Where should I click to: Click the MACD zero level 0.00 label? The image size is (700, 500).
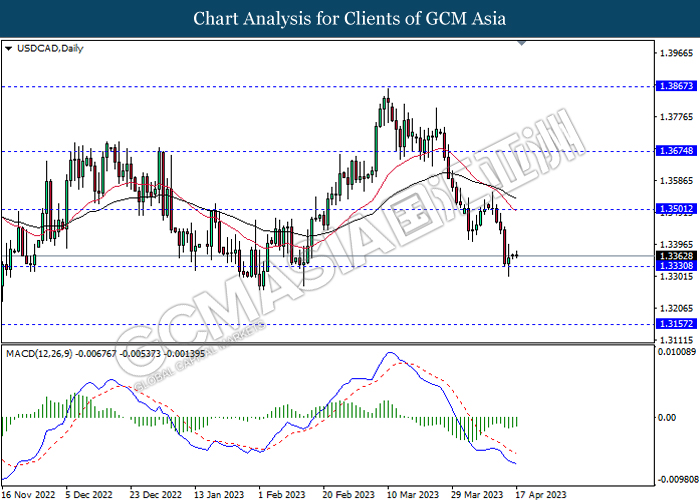(x=667, y=417)
